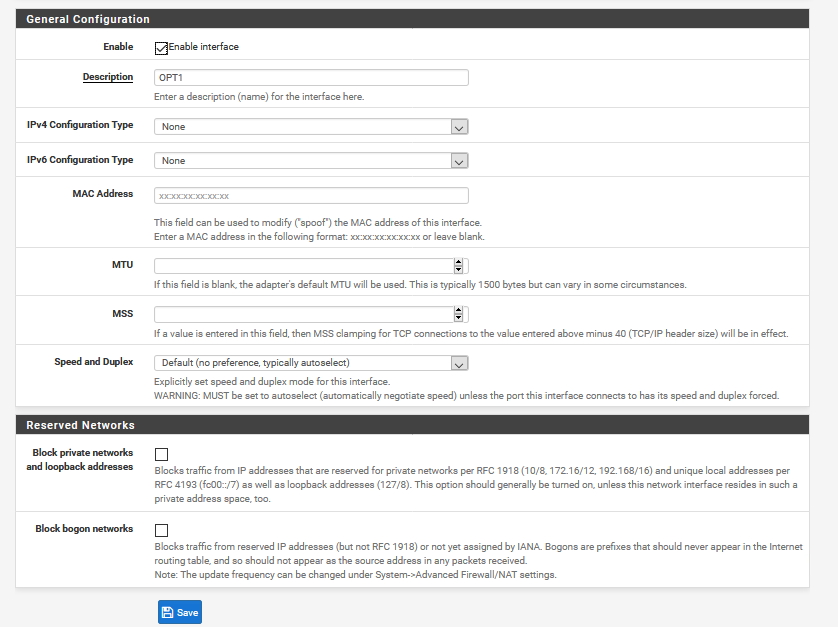Click the floppy disk icon on Save
Viewport: 838px width, 627px height.
[167, 613]
